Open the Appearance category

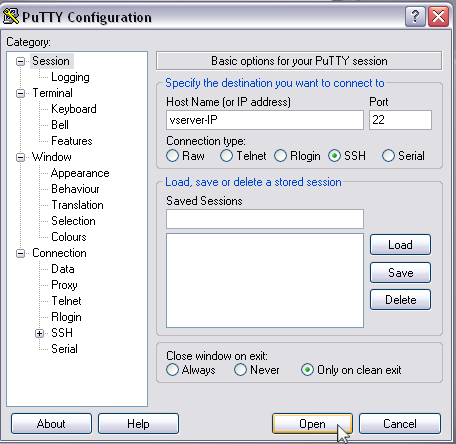(x=80, y=173)
